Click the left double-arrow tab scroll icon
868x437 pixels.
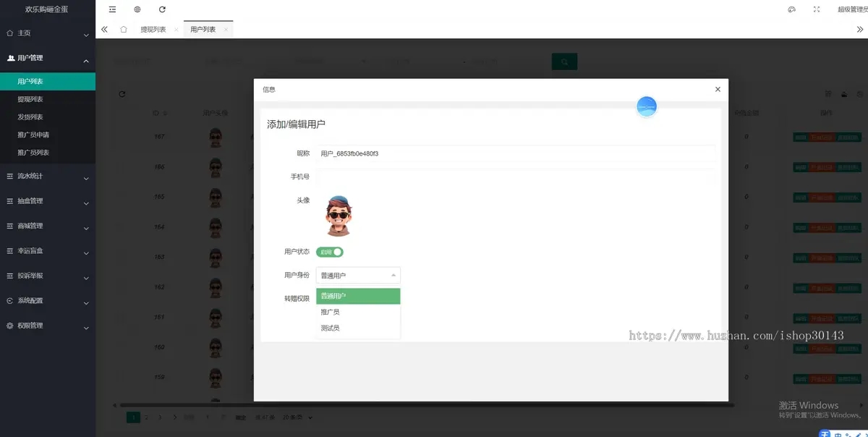click(x=104, y=30)
